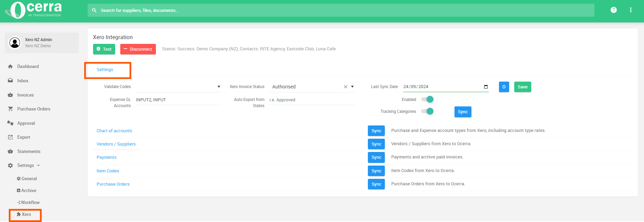Open Workflow settings submenu item
This screenshot has width=644, height=222.
(28, 203)
